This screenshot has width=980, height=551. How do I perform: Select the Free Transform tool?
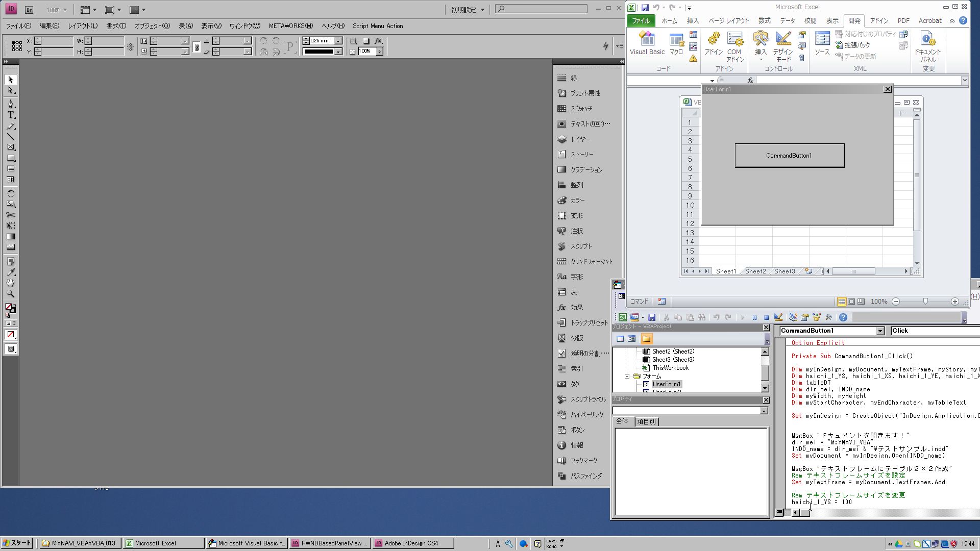tap(11, 226)
